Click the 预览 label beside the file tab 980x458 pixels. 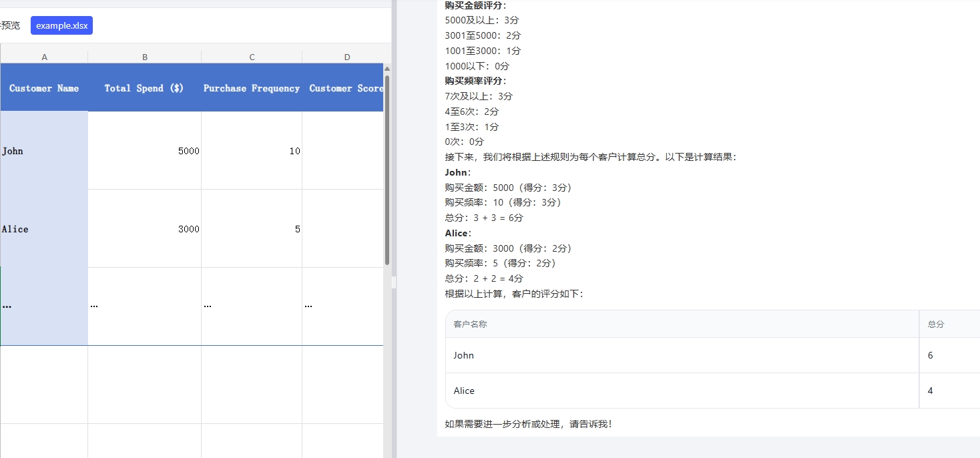click(x=10, y=25)
